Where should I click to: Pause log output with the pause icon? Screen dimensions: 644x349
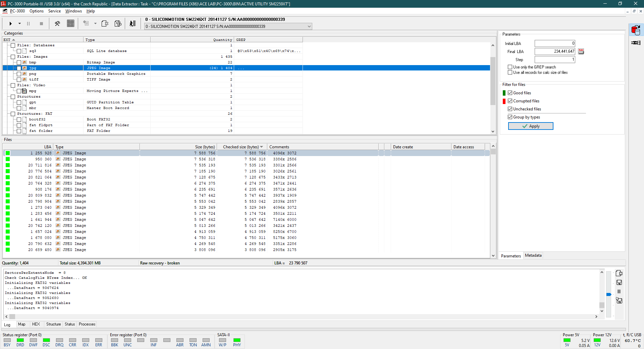(x=619, y=292)
